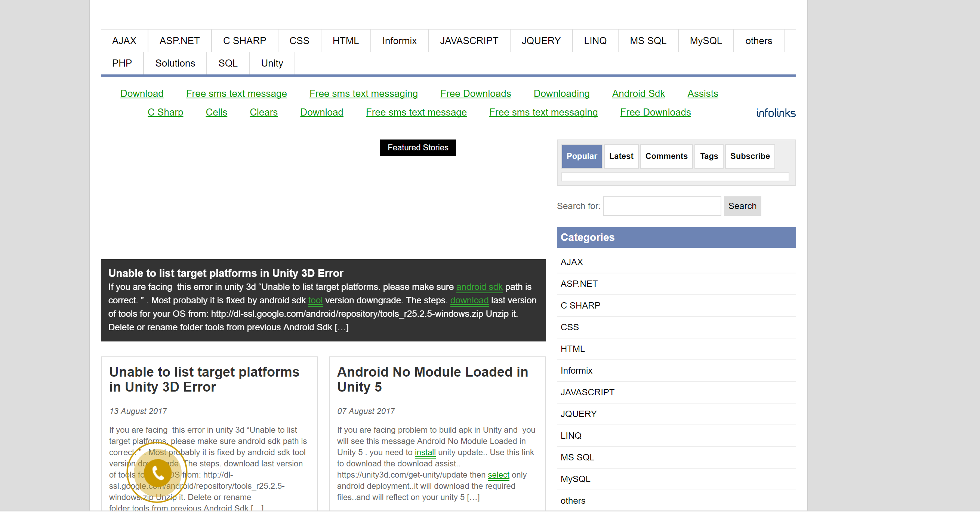This screenshot has width=980, height=512.
Task: Open the Subscribe tab
Action: click(x=749, y=156)
